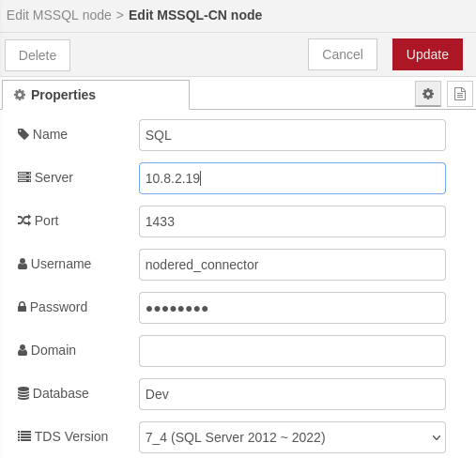476x458 pixels.
Task: Click the Database field containing Dev
Action: [292, 394]
